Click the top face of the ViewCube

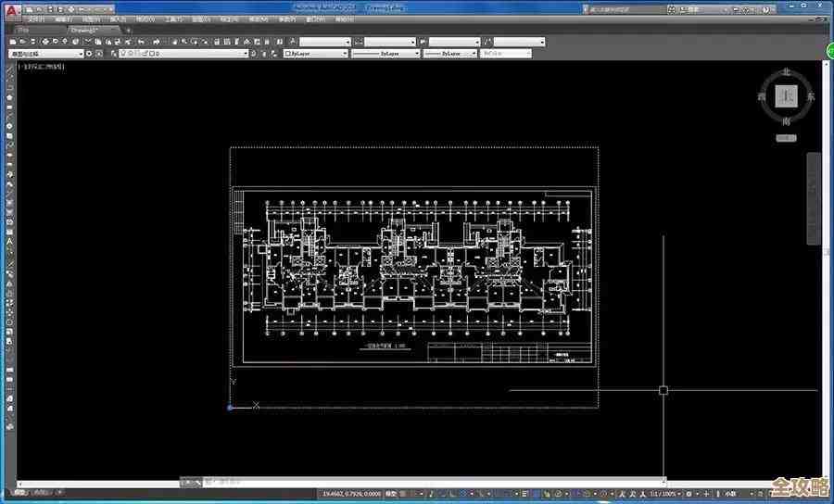point(786,96)
